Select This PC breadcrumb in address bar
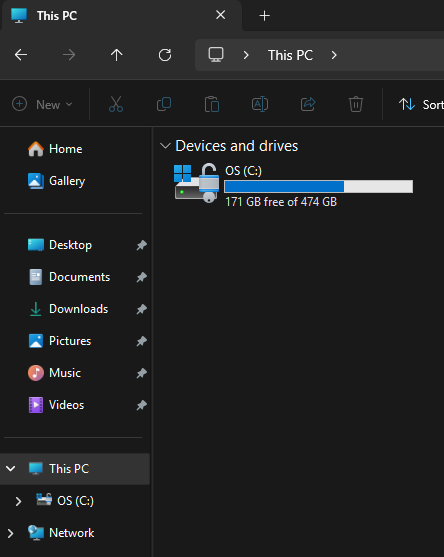Screen dimensions: 444x557 pos(290,55)
